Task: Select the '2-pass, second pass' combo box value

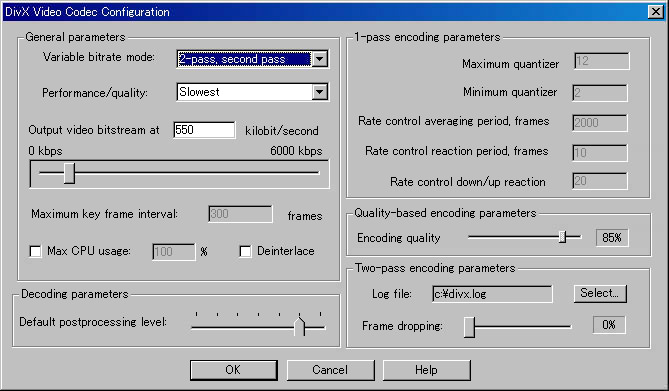Action: (244, 59)
